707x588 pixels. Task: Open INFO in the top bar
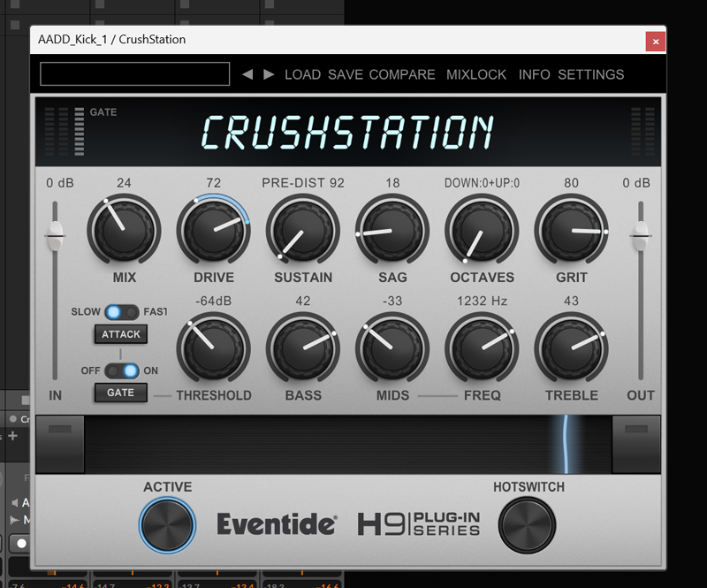(x=534, y=74)
